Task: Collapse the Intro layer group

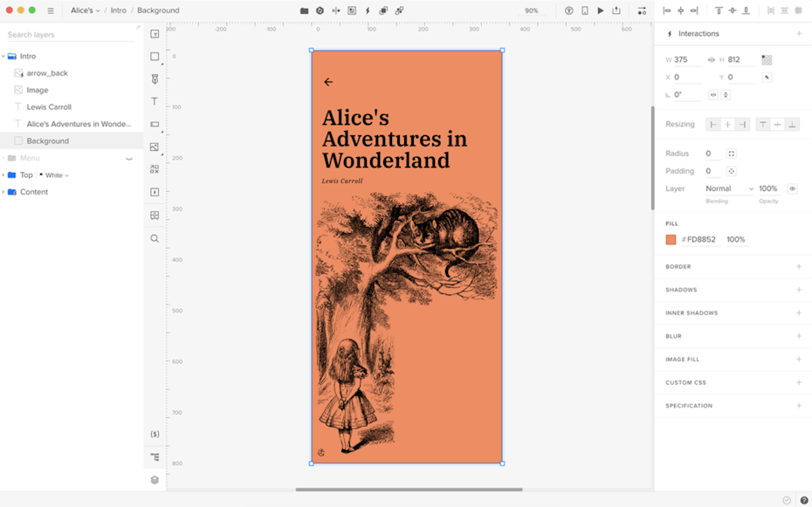Action: (3, 57)
